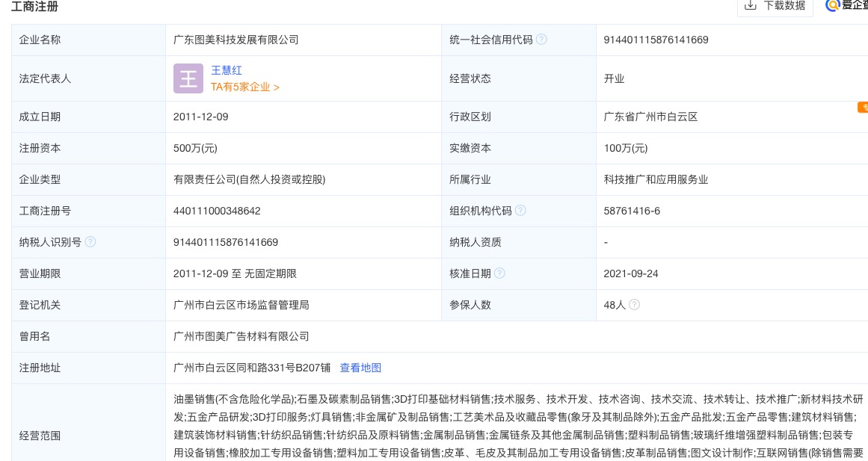
Task: Click the 下载数据 download button
Action: [x=775, y=6]
